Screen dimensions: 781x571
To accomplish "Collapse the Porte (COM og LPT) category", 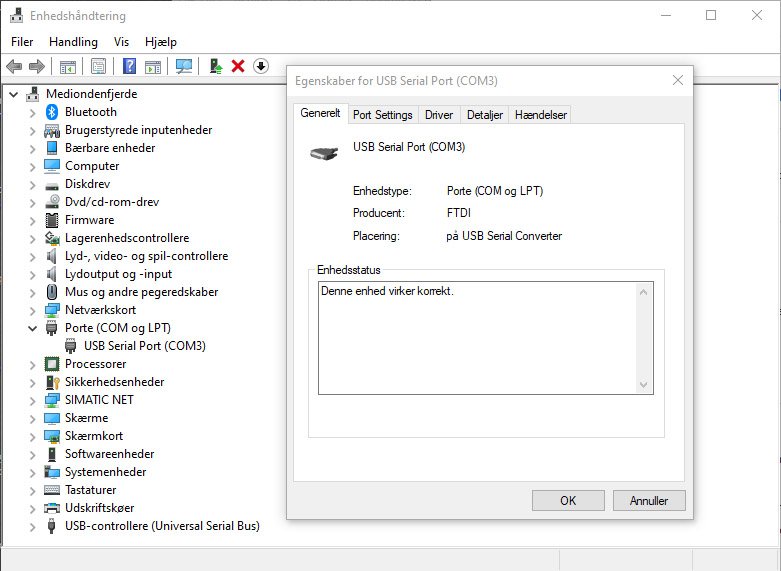I will (32, 328).
